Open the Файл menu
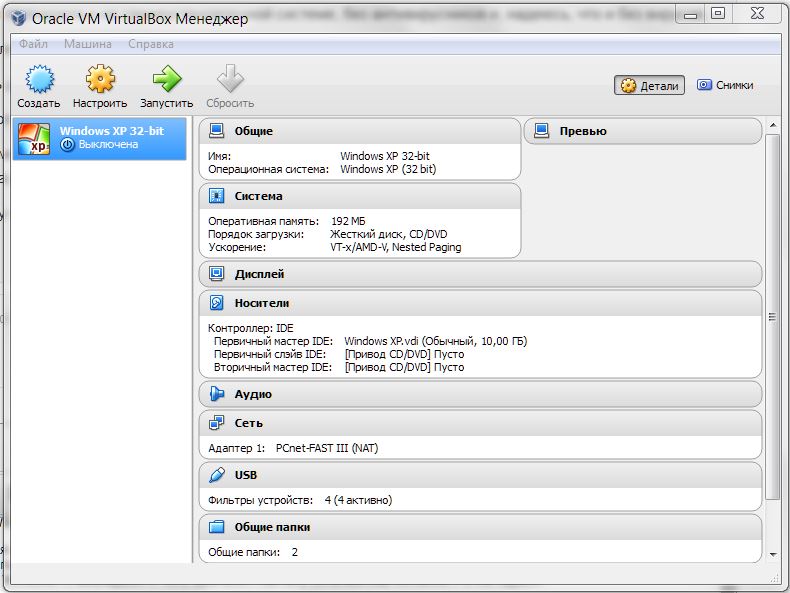The width and height of the screenshot is (790, 593). [x=33, y=44]
